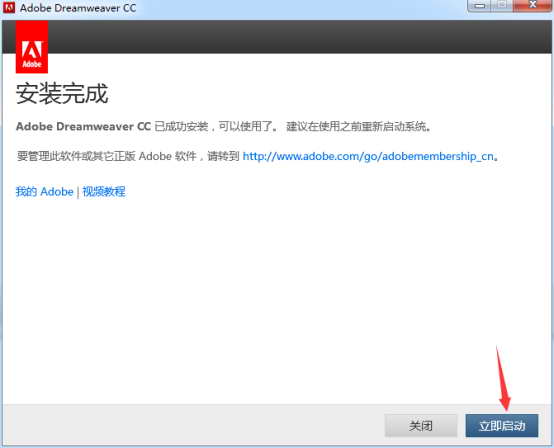554x448 pixels.
Task: Open the 视频教程 link
Action: coord(104,191)
